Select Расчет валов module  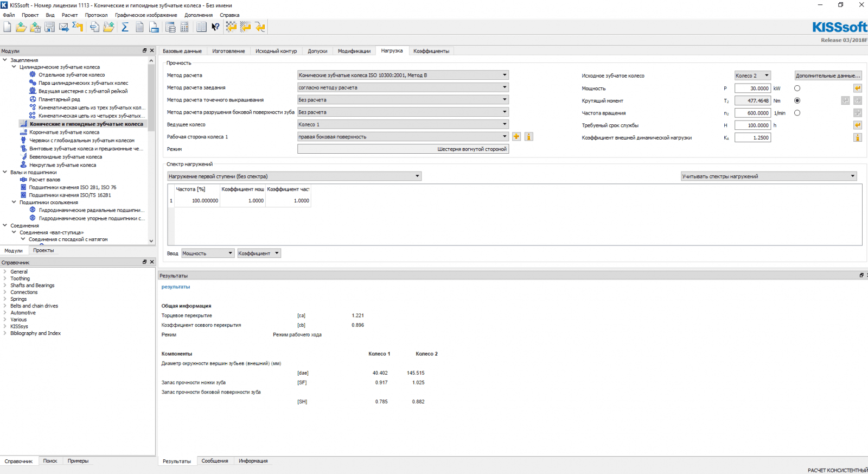[44, 180]
